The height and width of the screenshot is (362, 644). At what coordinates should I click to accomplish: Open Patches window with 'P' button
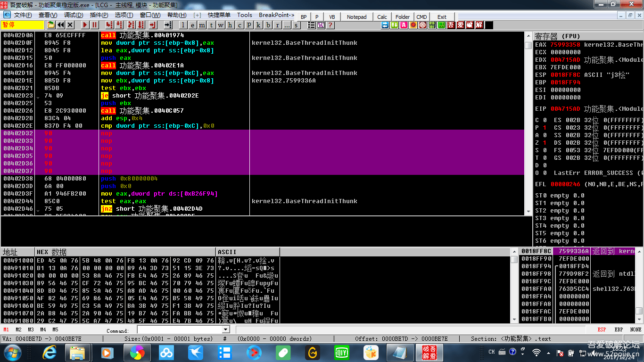[249, 25]
